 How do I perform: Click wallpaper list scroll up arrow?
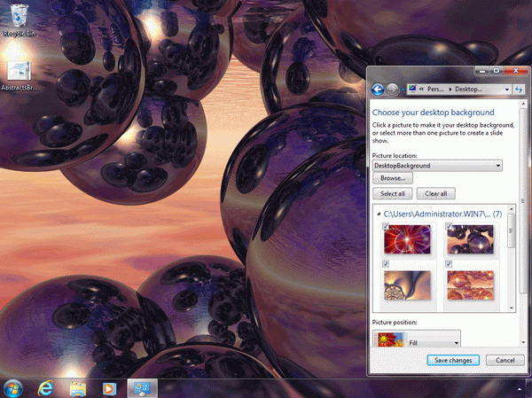[512, 209]
